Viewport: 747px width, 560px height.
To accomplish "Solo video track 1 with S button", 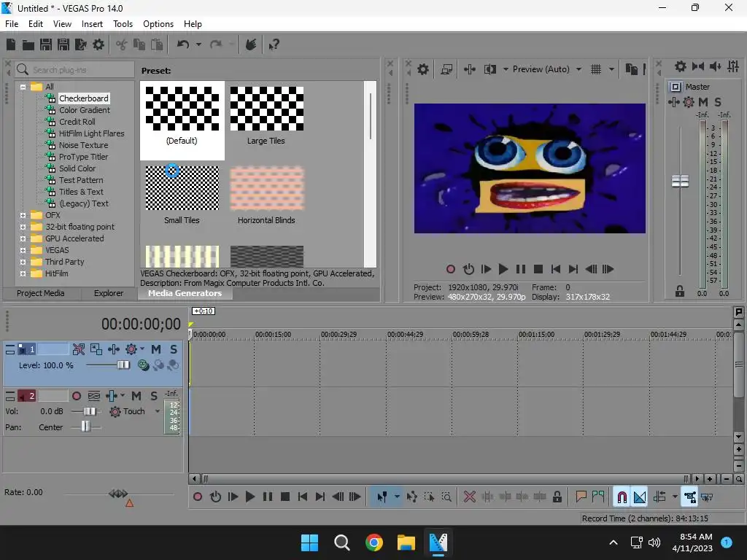I will pos(174,349).
